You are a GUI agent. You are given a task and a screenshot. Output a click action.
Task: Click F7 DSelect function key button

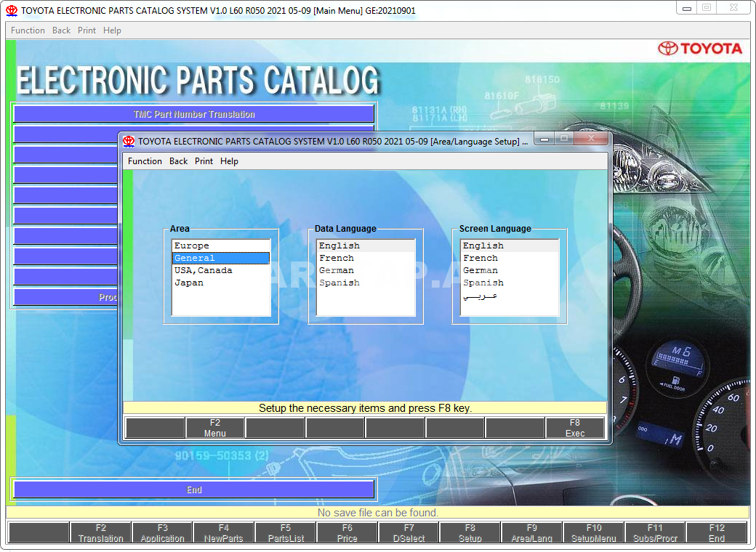coord(409,532)
